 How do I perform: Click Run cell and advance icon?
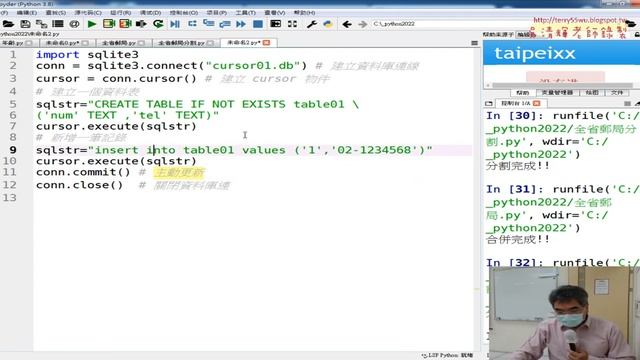125,24
